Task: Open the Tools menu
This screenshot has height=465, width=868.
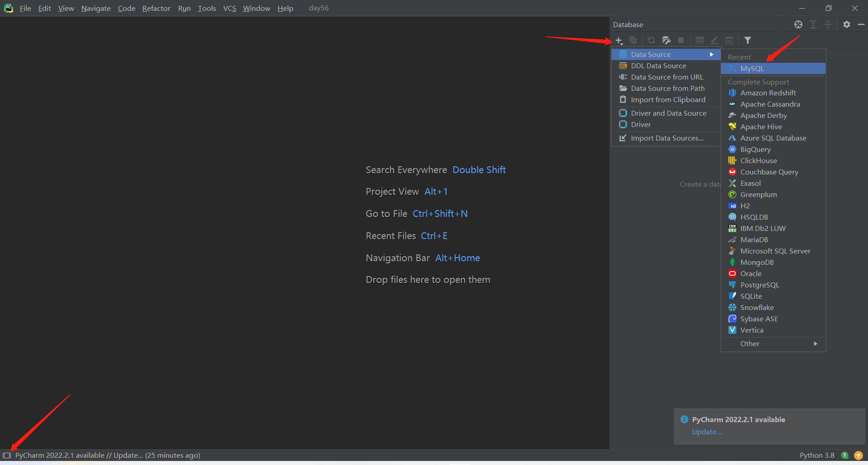Action: (207, 8)
